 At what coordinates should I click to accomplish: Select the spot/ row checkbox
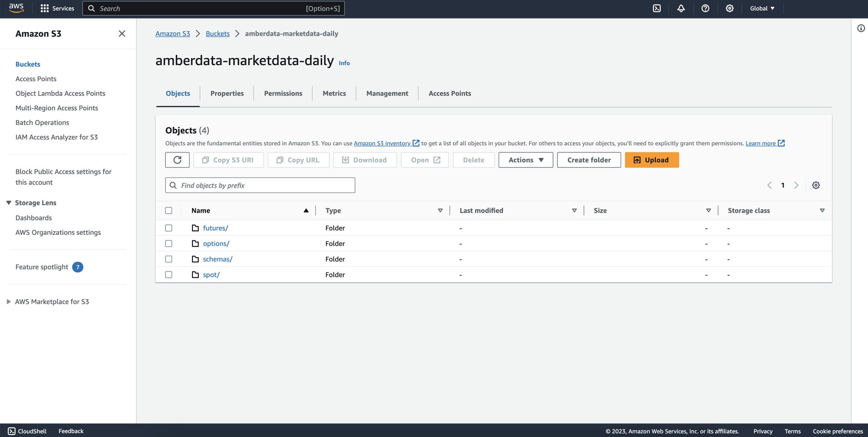pyautogui.click(x=169, y=274)
